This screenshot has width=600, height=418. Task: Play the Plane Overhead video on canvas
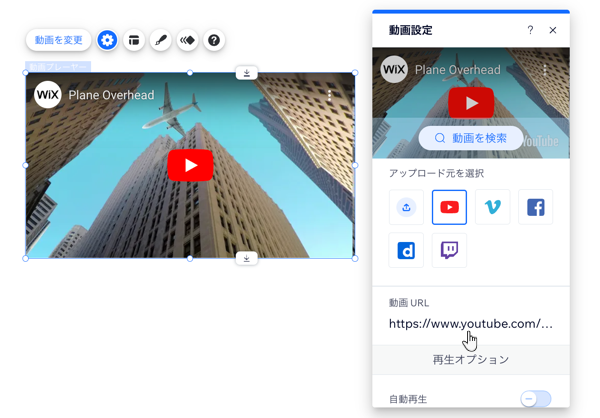(x=190, y=165)
